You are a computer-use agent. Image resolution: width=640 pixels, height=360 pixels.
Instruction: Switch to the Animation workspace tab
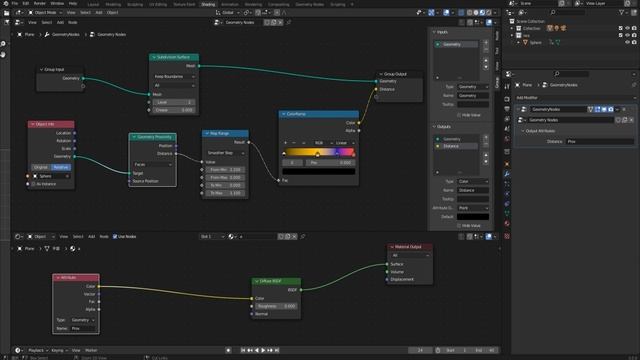click(229, 4)
